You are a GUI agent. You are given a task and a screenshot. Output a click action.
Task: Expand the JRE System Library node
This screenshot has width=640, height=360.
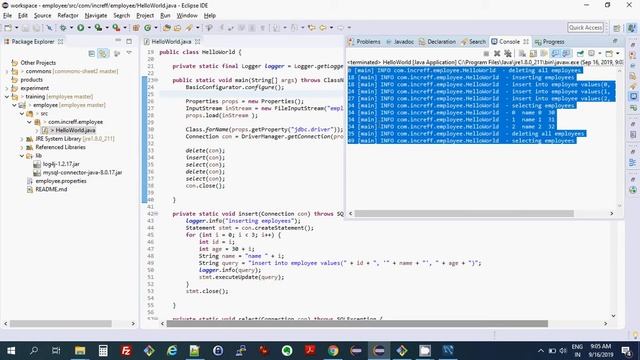click(22, 139)
